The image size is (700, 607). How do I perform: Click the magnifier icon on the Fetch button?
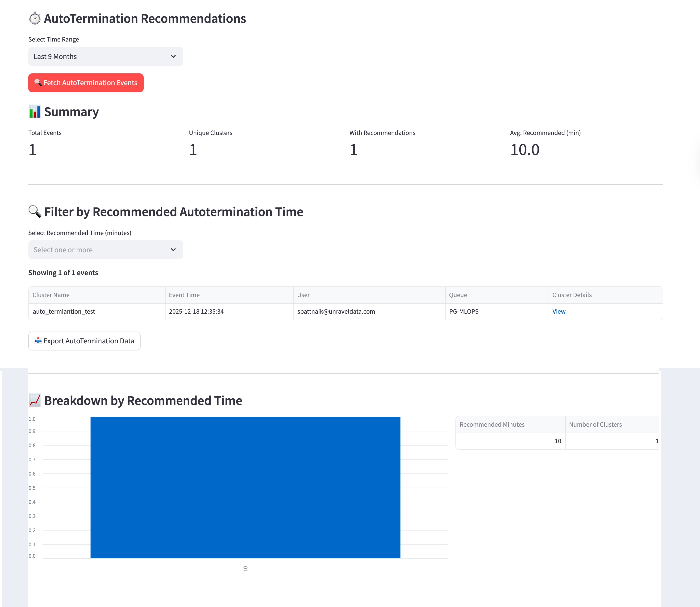[38, 82]
